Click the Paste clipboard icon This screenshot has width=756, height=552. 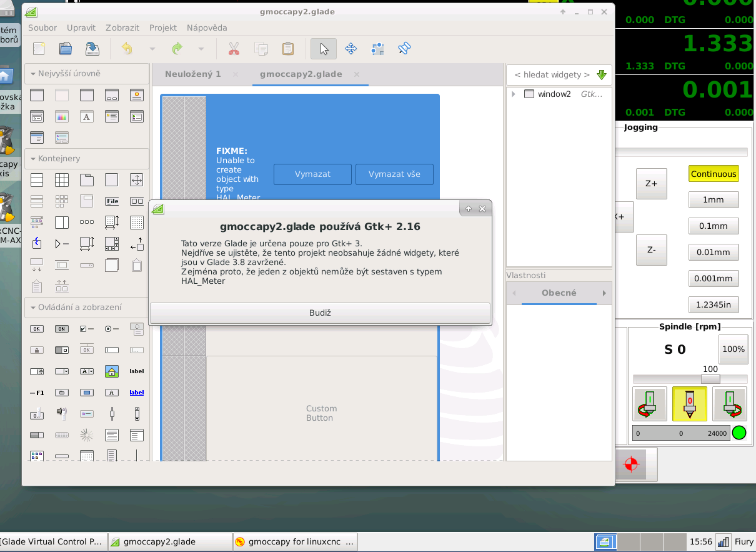287,49
